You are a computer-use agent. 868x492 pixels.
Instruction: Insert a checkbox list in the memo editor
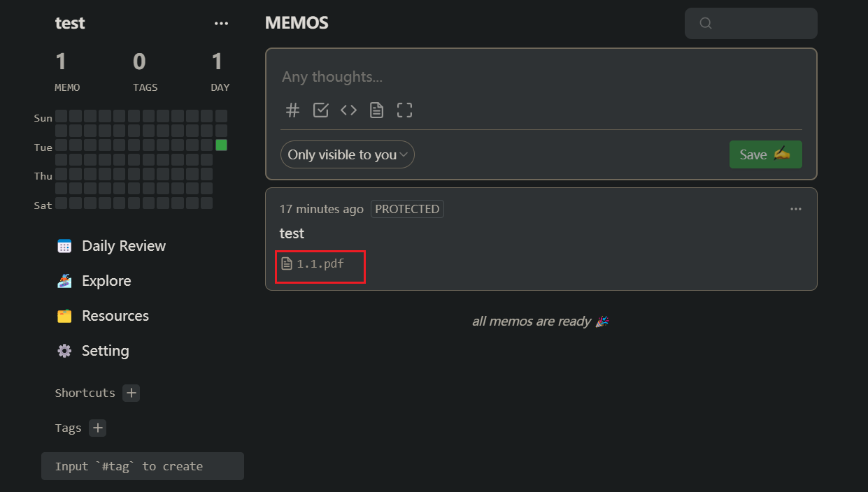(x=320, y=110)
